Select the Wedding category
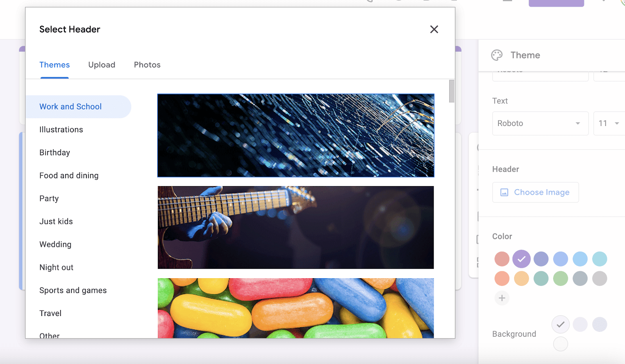The height and width of the screenshot is (364, 625). (x=55, y=245)
